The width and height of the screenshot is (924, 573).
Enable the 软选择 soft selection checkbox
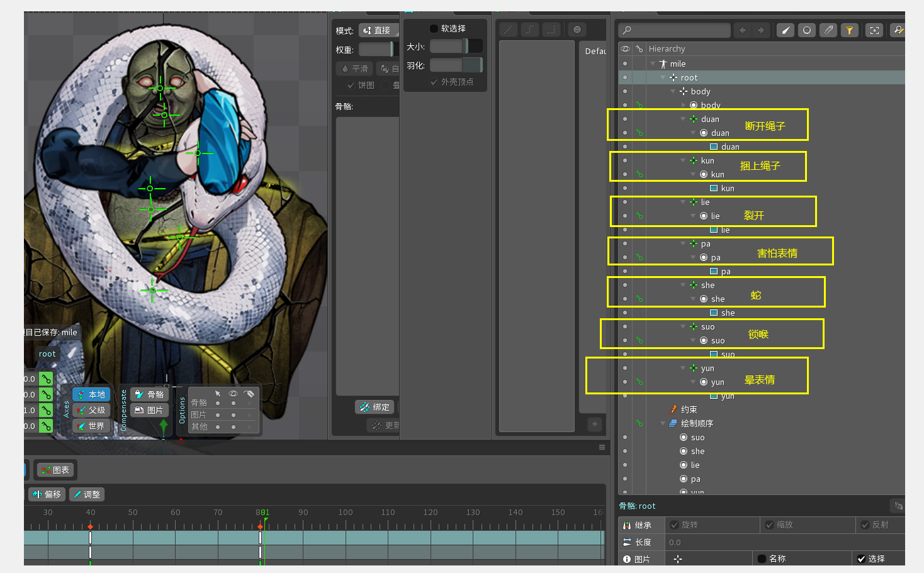[434, 28]
